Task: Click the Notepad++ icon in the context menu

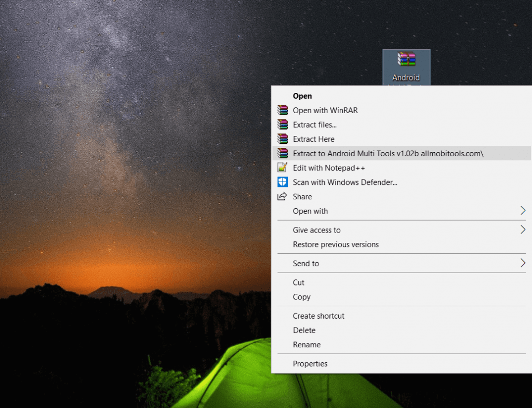Action: click(282, 168)
